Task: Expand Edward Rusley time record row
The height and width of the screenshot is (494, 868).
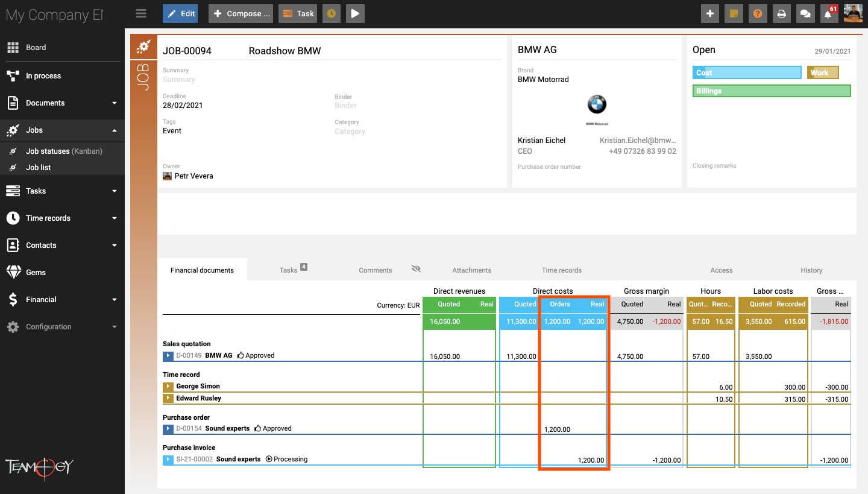Action: pos(168,398)
